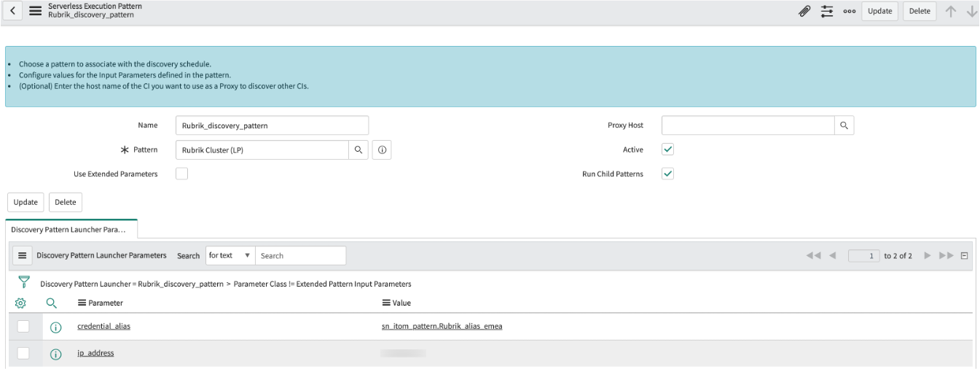Click the Pattern reference field
The width and height of the screenshot is (980, 369).
pos(262,149)
